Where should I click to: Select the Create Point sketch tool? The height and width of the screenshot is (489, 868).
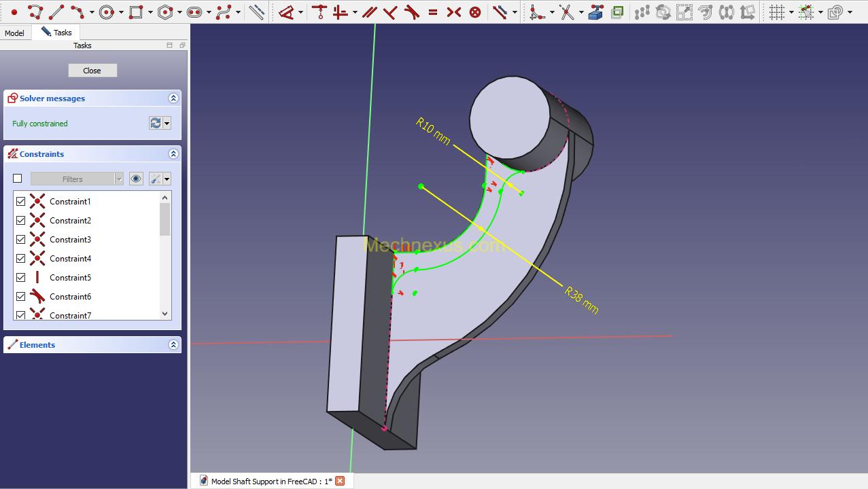(14, 12)
